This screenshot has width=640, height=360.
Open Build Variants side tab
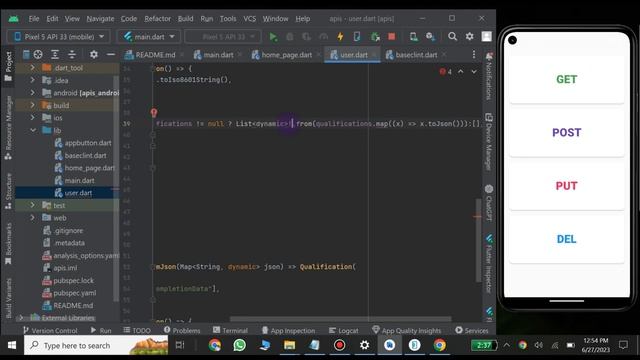pyautogui.click(x=8, y=298)
